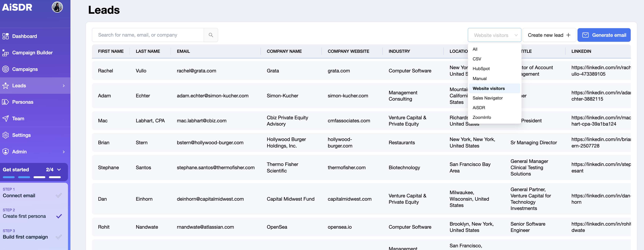Choose Sales Navigator source option
This screenshot has height=250, width=644.
(x=494, y=98)
